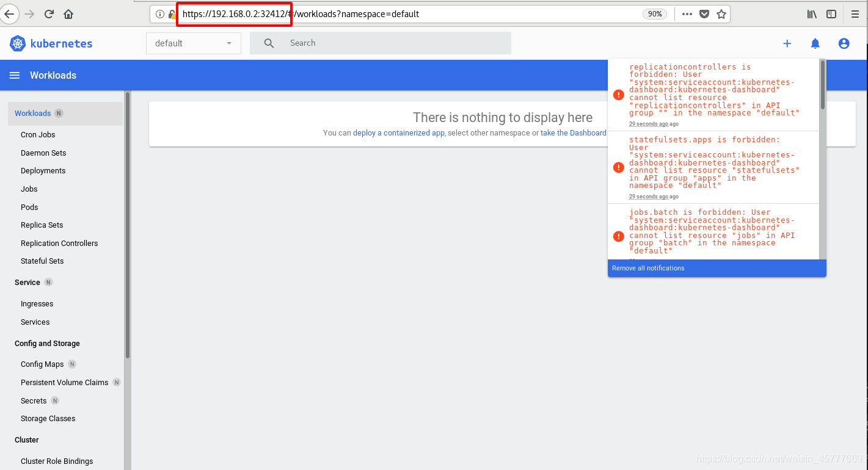
Task: Click the replicationcontrollers forbidden error text
Action: [714, 90]
